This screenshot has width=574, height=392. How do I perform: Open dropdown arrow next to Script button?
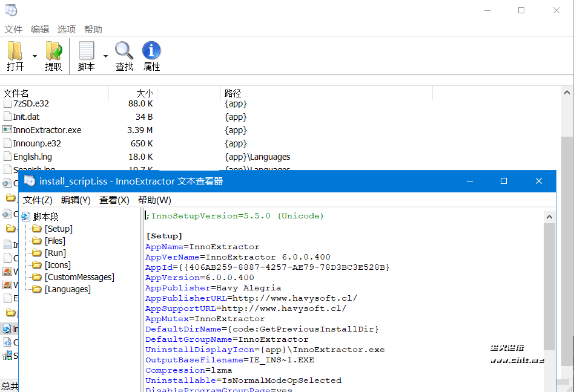tap(105, 56)
